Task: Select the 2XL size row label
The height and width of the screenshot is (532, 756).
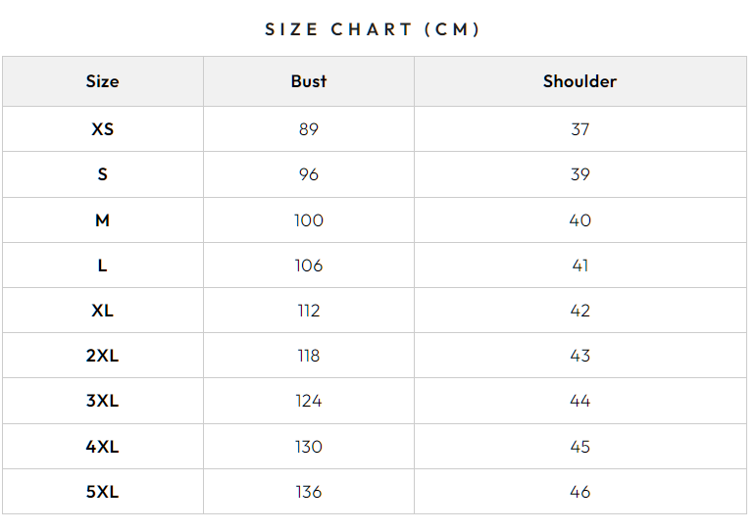Action: click(102, 356)
